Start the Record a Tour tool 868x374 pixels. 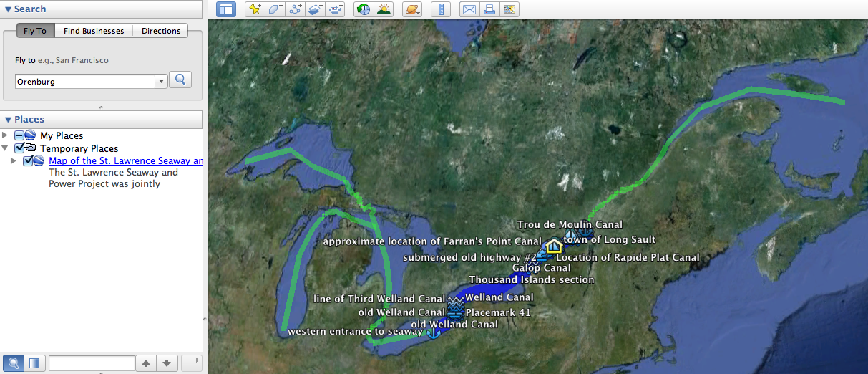click(x=335, y=9)
